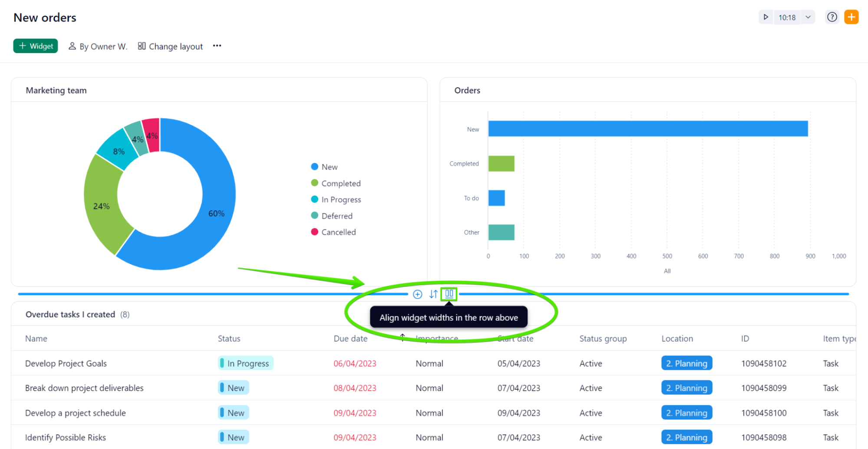Toggle the Completed legend item
This screenshot has height=449, width=868.
point(336,183)
